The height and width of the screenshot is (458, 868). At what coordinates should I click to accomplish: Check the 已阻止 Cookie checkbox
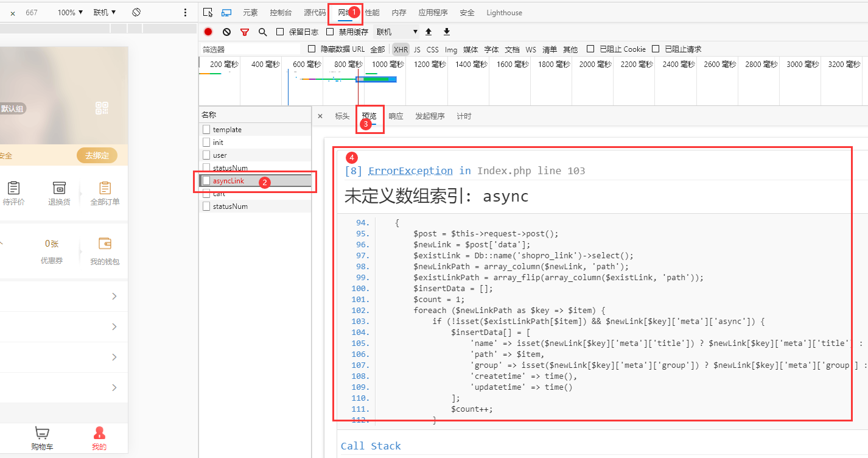tap(590, 49)
